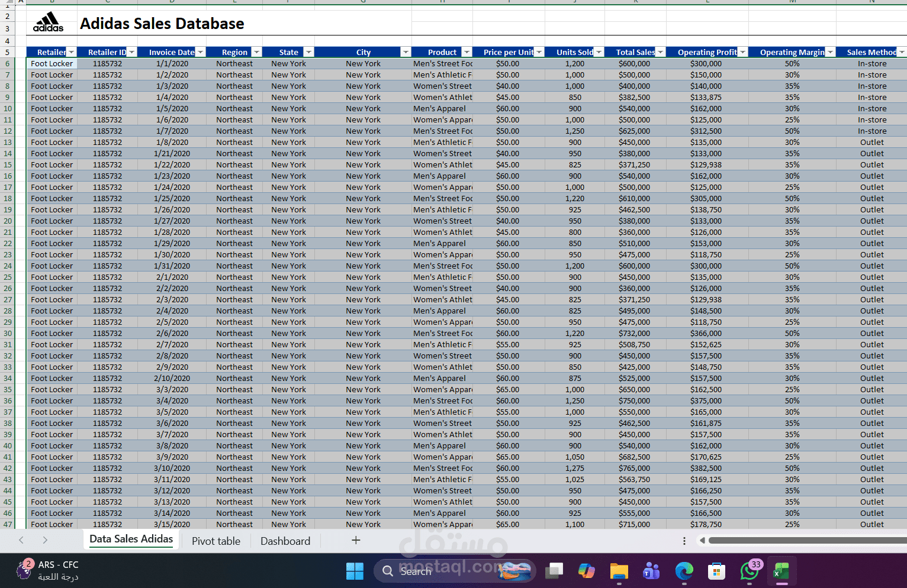The height and width of the screenshot is (588, 907).
Task: Open the sheet tab bar options dots
Action: (x=684, y=541)
